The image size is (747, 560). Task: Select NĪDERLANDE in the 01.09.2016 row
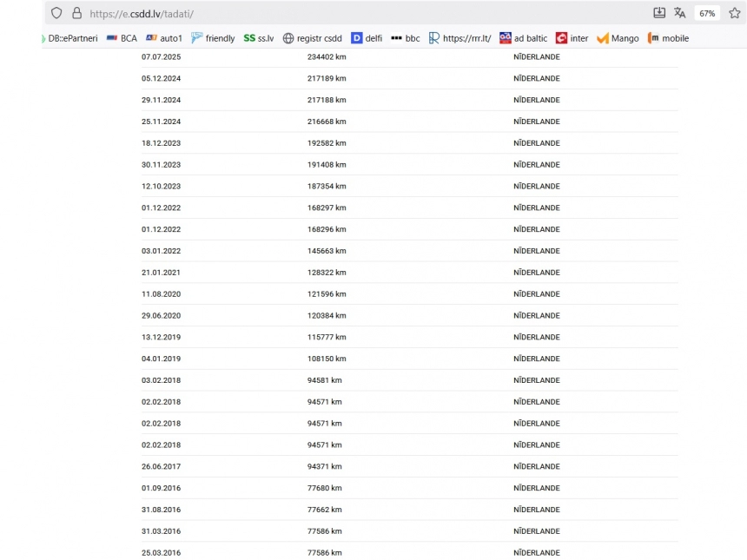pyautogui.click(x=537, y=488)
